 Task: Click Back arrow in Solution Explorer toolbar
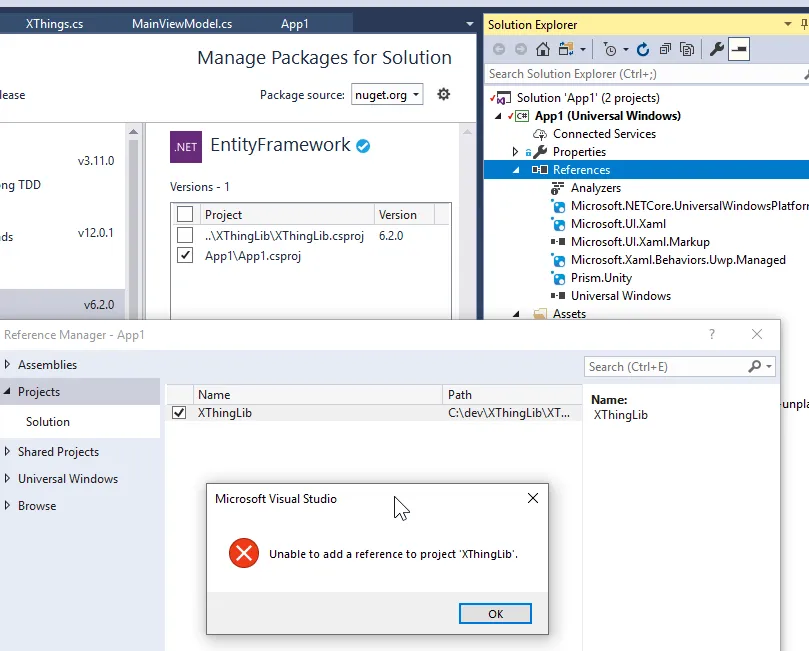(499, 49)
